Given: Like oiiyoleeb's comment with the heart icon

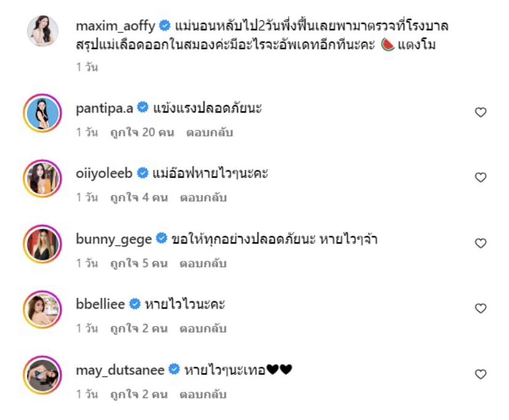Looking at the screenshot, I should (x=481, y=177).
